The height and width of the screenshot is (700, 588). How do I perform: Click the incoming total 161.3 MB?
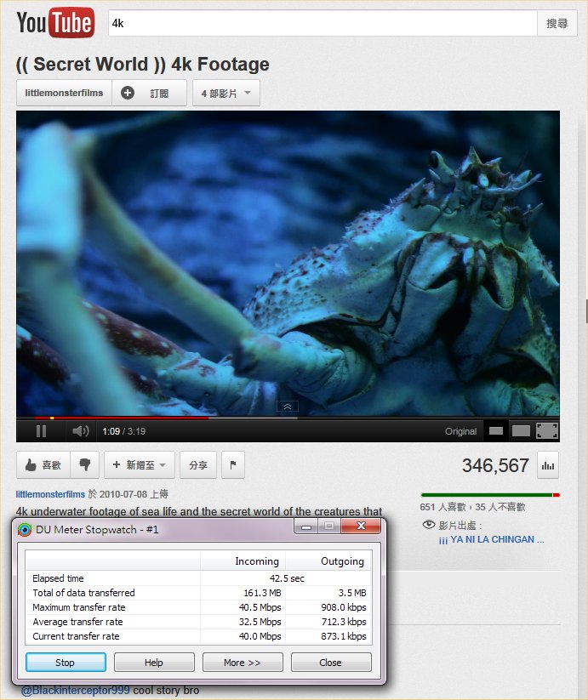262,593
